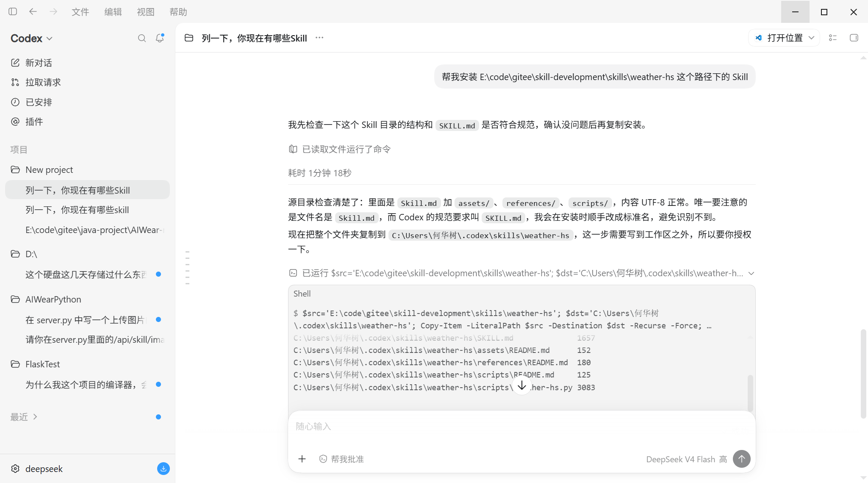The width and height of the screenshot is (868, 483).
Task: Open notifications bell icon
Action: point(160,38)
